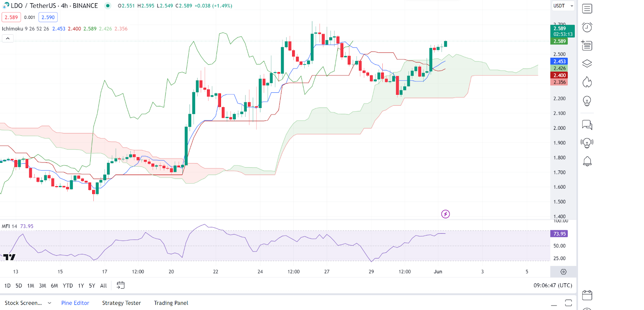644x310 pixels.
Task: Click the LDO symbol logo icon
Action: coord(6,5)
